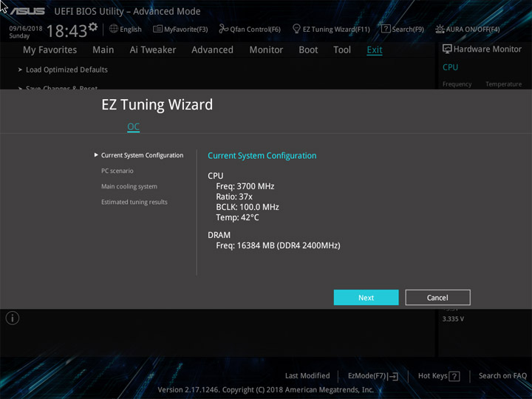Click the 18:43 clock time
The width and height of the screenshot is (532, 399).
(x=67, y=31)
